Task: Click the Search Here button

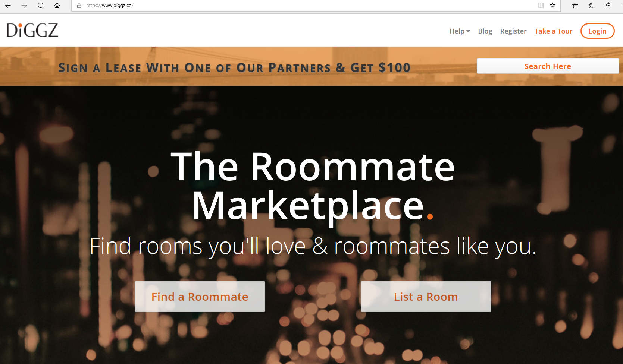Action: click(x=548, y=66)
